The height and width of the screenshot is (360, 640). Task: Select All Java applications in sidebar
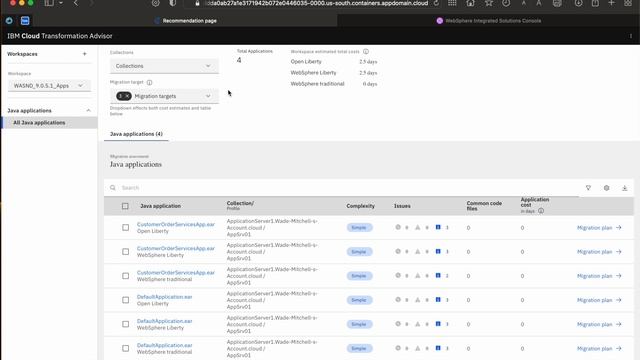tap(49, 122)
